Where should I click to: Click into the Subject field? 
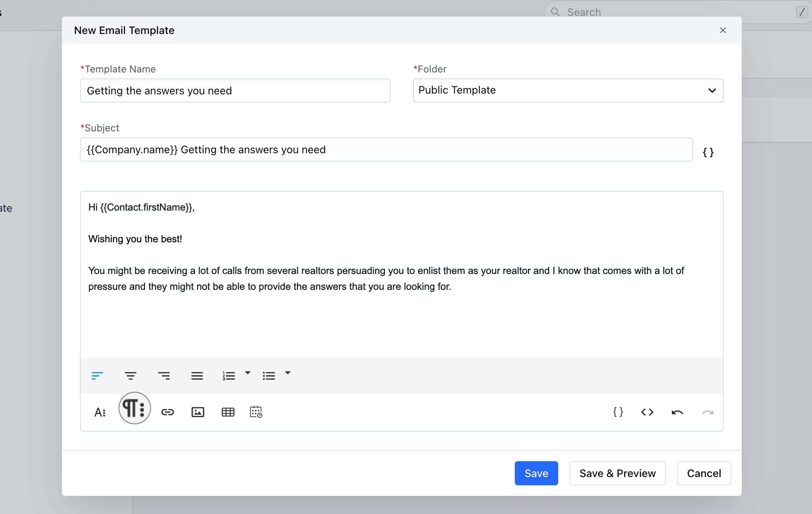(386, 150)
